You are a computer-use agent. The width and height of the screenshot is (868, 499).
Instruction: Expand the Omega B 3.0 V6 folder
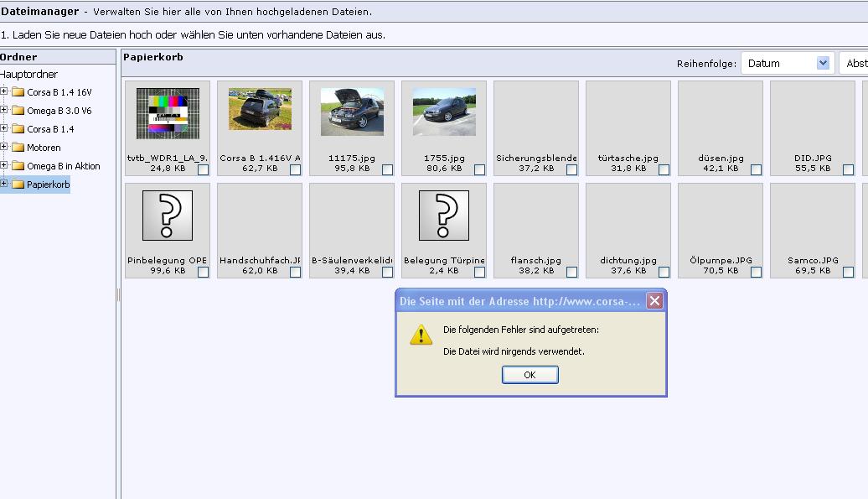click(x=4, y=110)
